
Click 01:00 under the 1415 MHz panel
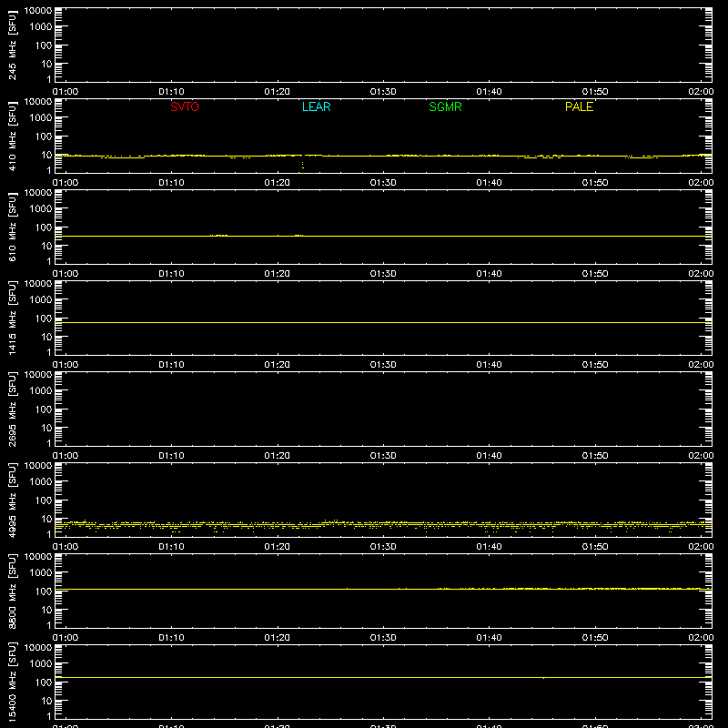pos(66,365)
